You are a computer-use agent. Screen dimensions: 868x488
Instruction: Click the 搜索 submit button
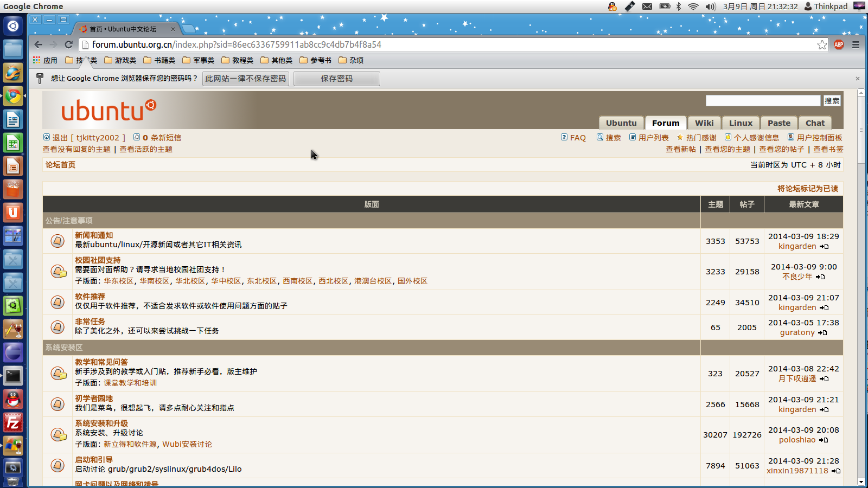(832, 101)
